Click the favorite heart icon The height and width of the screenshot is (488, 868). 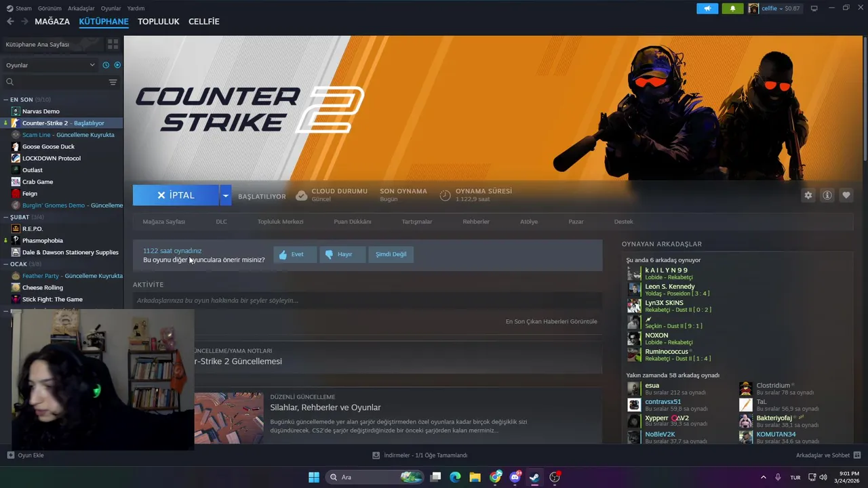click(x=846, y=195)
